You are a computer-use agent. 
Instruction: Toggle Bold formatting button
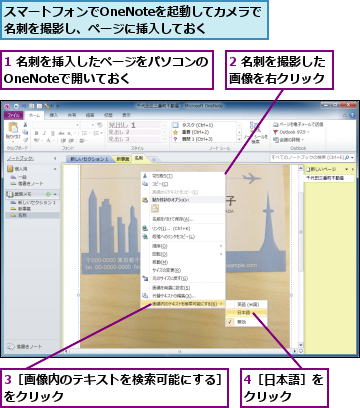click(36, 133)
